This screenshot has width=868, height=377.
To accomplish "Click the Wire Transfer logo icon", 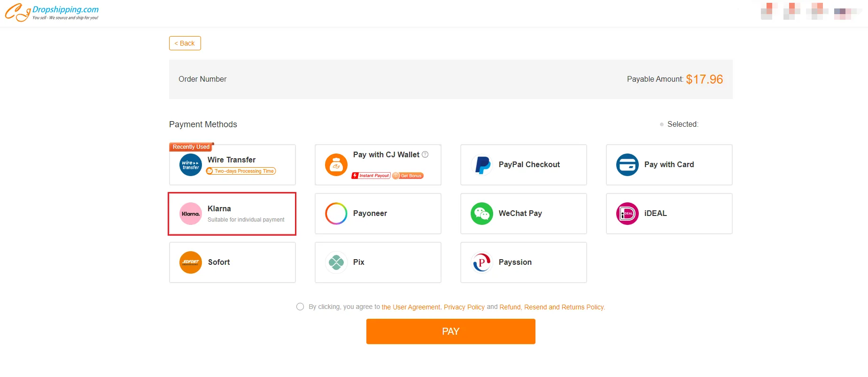I will [191, 165].
